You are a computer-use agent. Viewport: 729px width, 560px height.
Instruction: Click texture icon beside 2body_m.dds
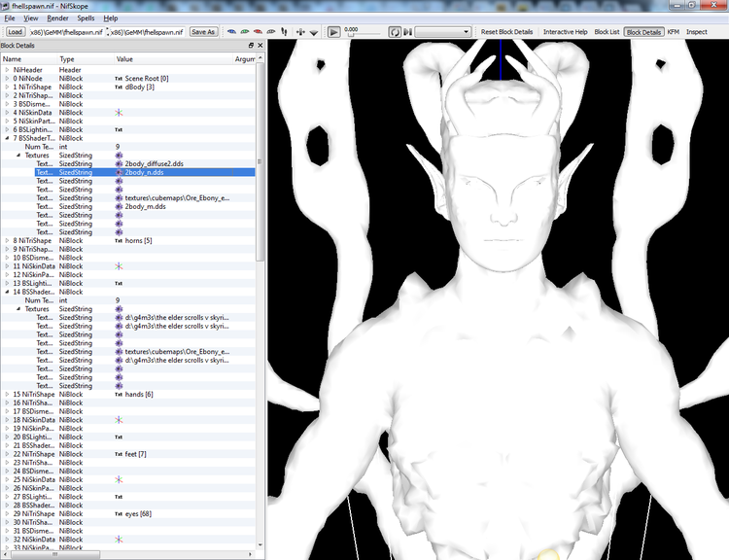[x=119, y=206]
